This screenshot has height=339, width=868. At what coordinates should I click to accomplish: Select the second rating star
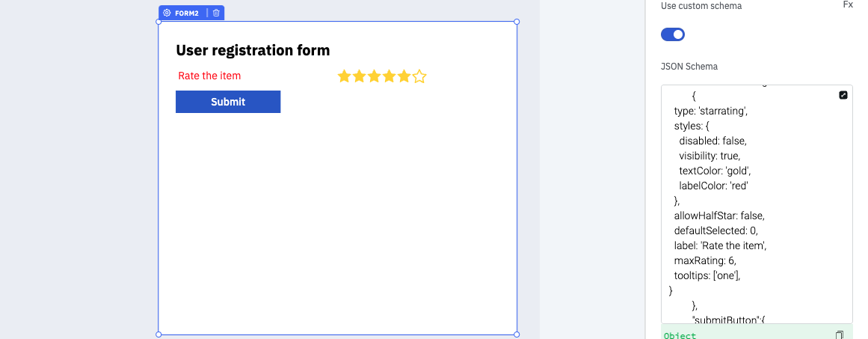click(359, 76)
